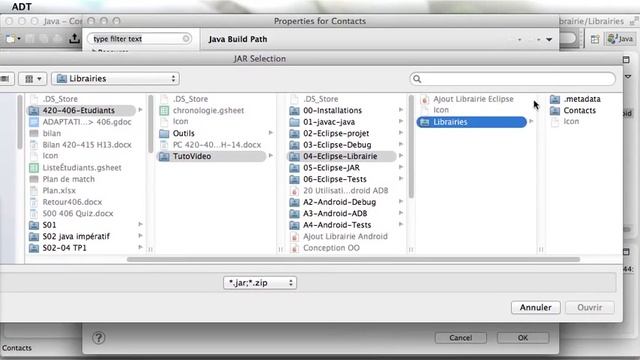Click the type filter text field
Image resolution: width=640 pixels, height=360 pixels.
point(139,39)
